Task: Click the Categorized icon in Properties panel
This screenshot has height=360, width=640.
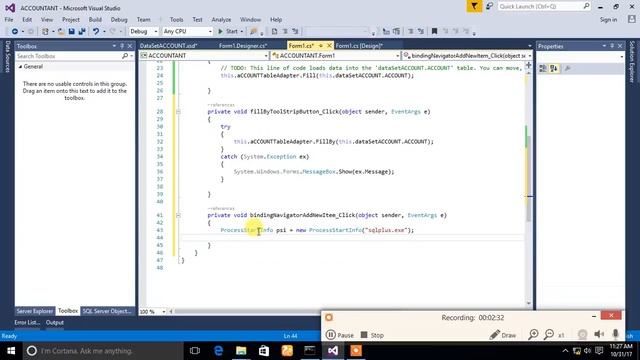Action: (x=543, y=69)
